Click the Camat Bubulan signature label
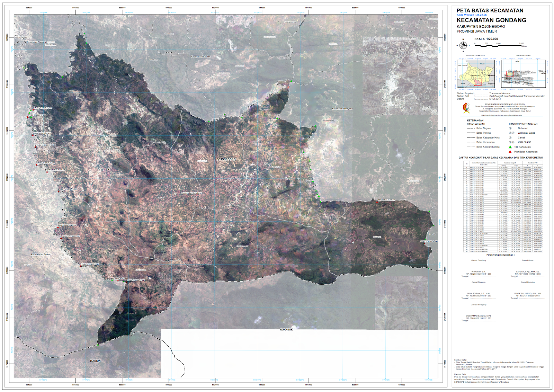Viewport: 554px width, 392px height. [x=528, y=282]
